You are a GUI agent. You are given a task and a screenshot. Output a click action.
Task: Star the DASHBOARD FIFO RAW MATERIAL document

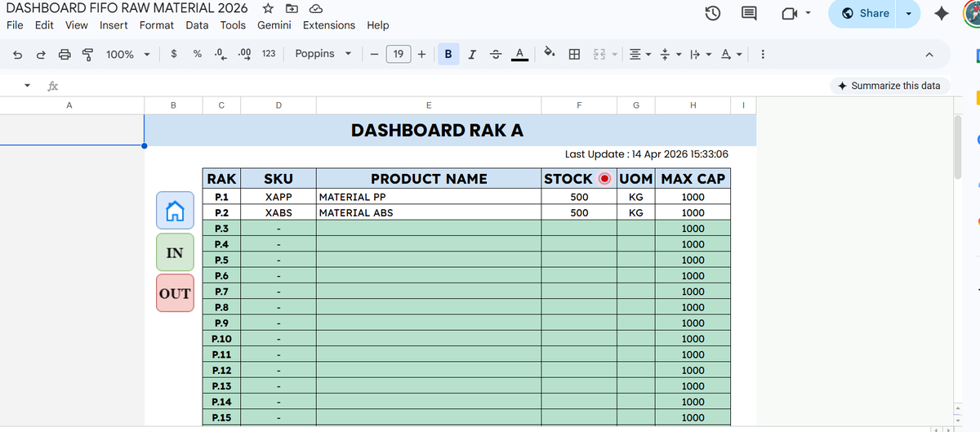coord(268,8)
